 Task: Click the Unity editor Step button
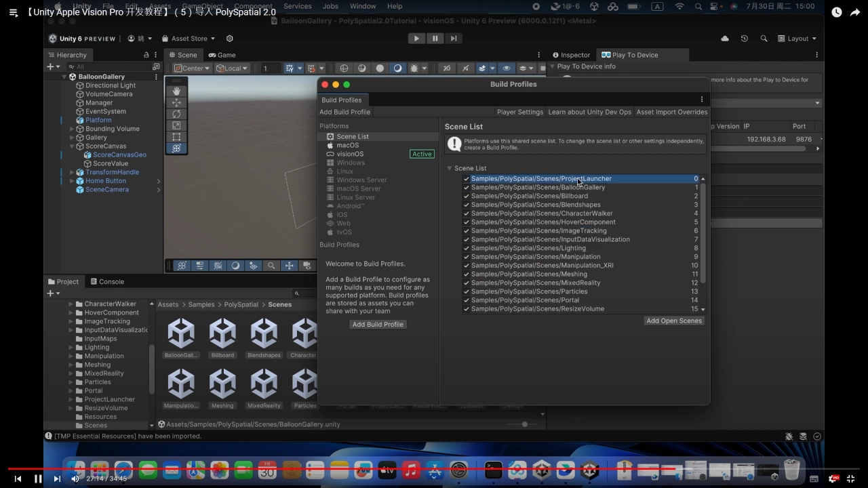tap(454, 39)
